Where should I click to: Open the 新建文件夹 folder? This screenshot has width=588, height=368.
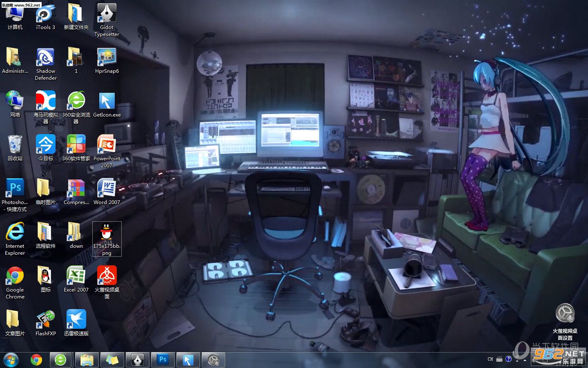(x=76, y=17)
